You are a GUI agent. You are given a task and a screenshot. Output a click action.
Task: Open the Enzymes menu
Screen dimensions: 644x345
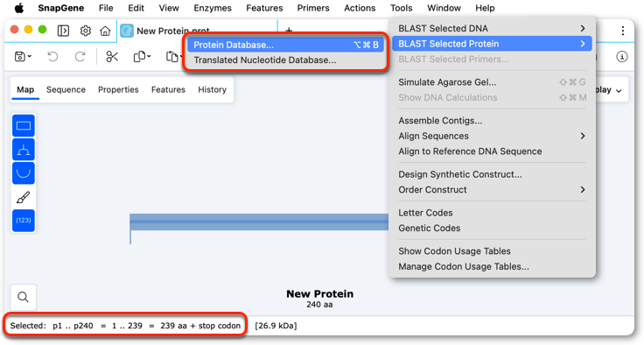[213, 8]
